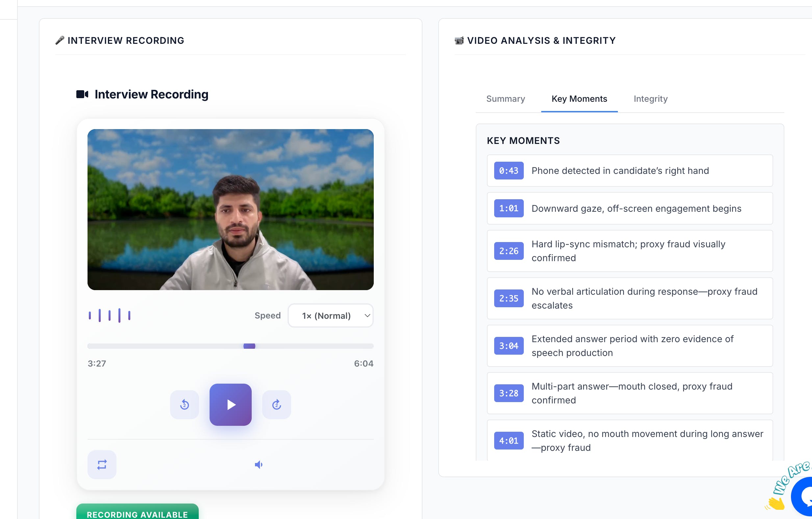Switch to the Integrity tab

[650, 99]
